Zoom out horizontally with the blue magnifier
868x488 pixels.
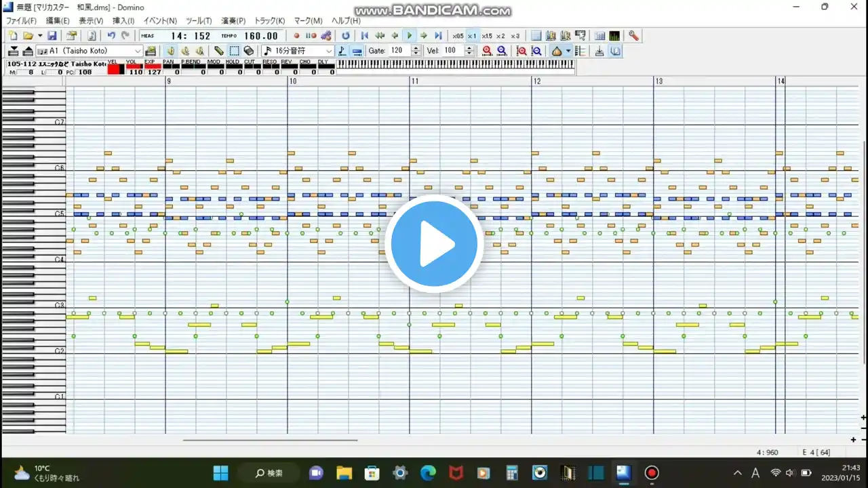point(502,51)
